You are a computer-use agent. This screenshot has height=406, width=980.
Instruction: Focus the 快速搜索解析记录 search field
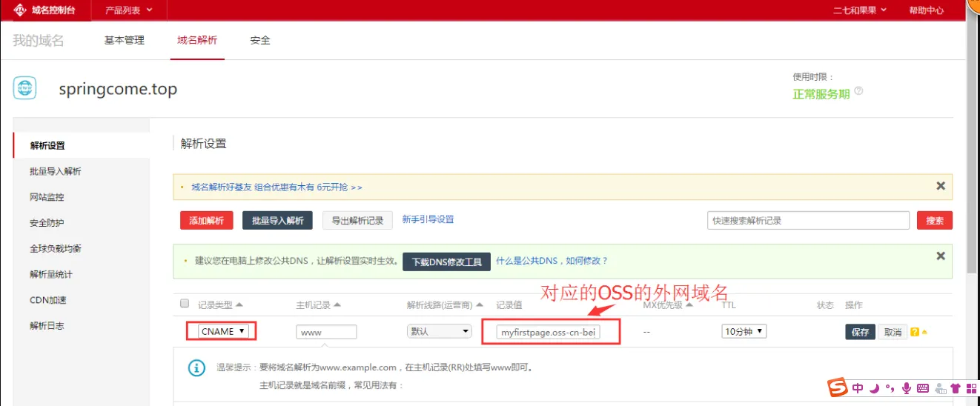(808, 220)
